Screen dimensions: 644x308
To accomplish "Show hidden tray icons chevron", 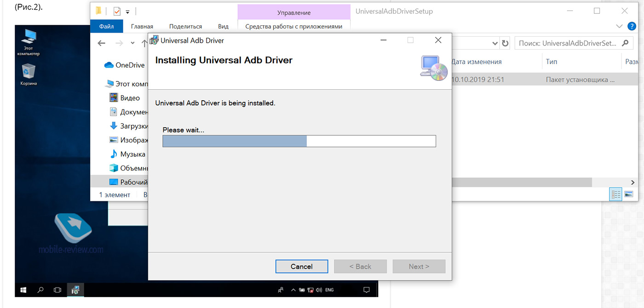I will (293, 290).
